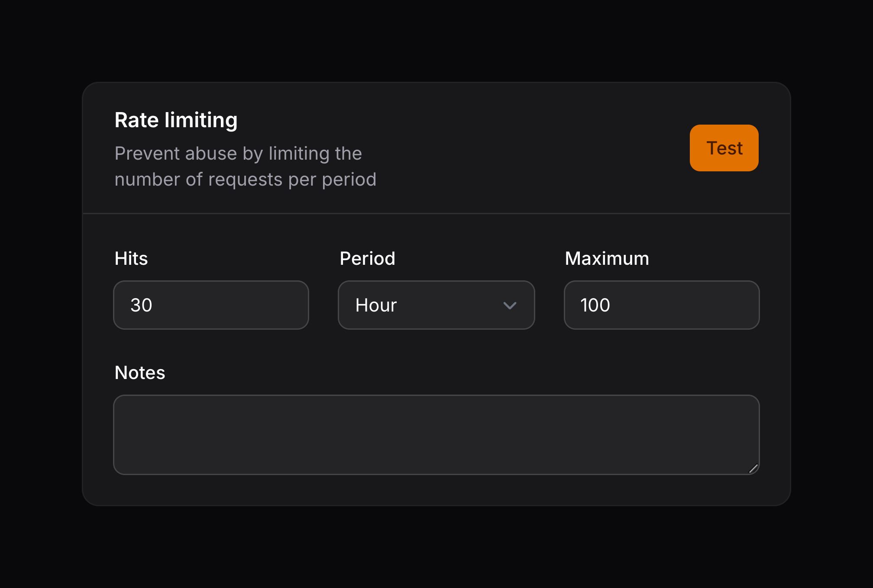The width and height of the screenshot is (873, 588).
Task: Choose a new period from the Hour combo box
Action: coord(436,305)
